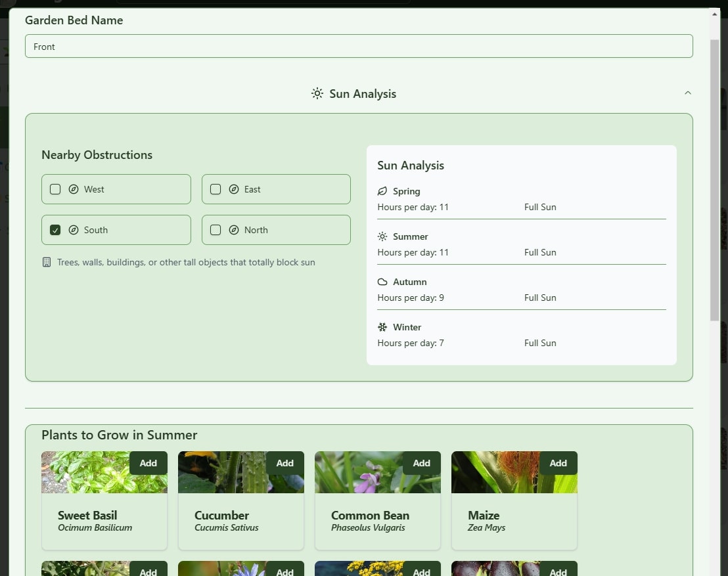Image resolution: width=728 pixels, height=576 pixels.
Task: Click the leaf icon next to Spring
Action: (x=382, y=191)
